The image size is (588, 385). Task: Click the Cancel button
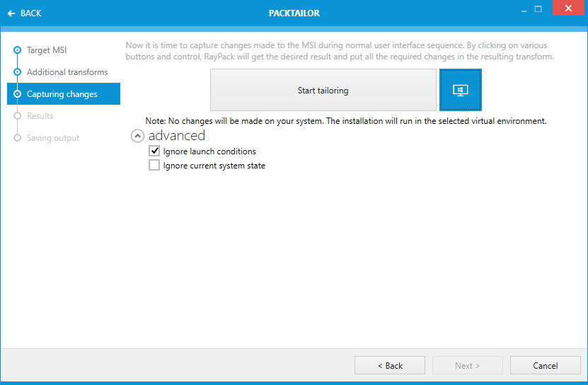click(545, 365)
